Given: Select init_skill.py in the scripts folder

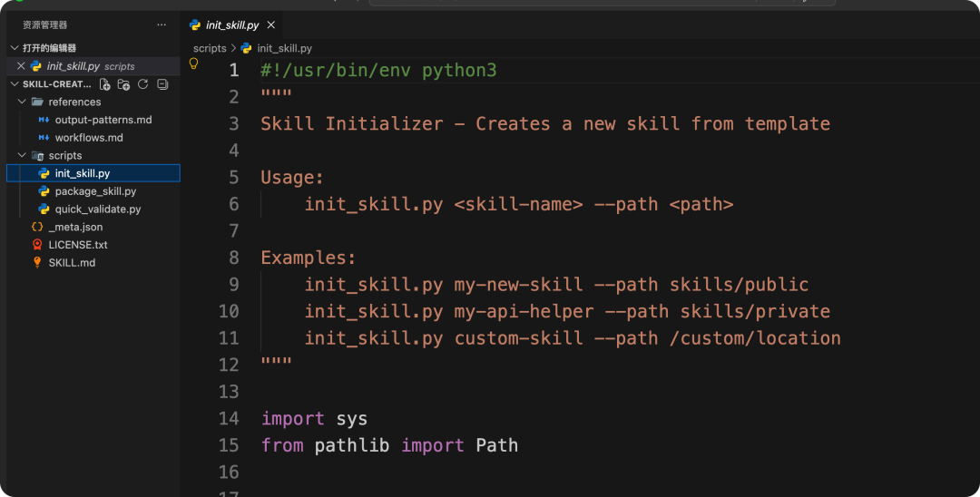Looking at the screenshot, I should click(x=93, y=173).
